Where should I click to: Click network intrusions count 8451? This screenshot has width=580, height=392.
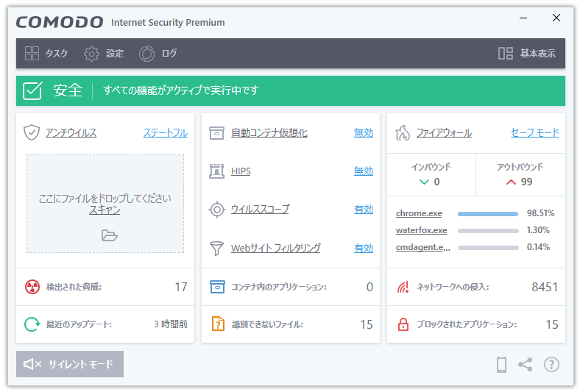tap(545, 287)
